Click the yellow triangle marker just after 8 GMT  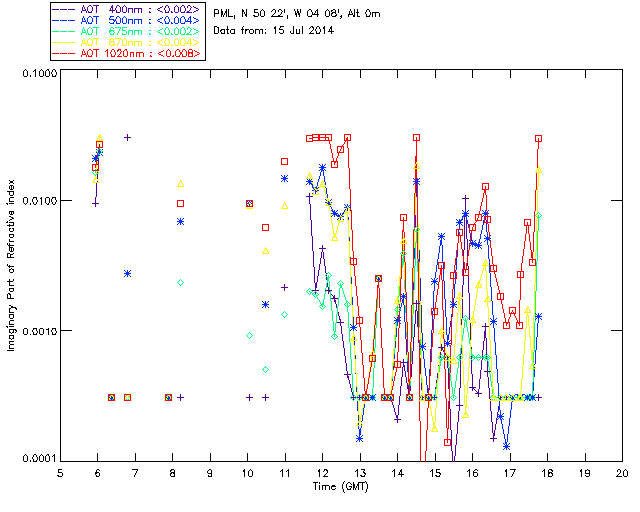pos(181,184)
